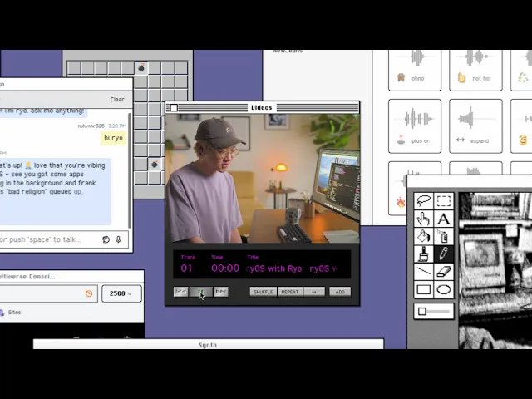This screenshot has height=399, width=532.
Task: Select the Spray Can tool in Paint
Action: [444, 236]
